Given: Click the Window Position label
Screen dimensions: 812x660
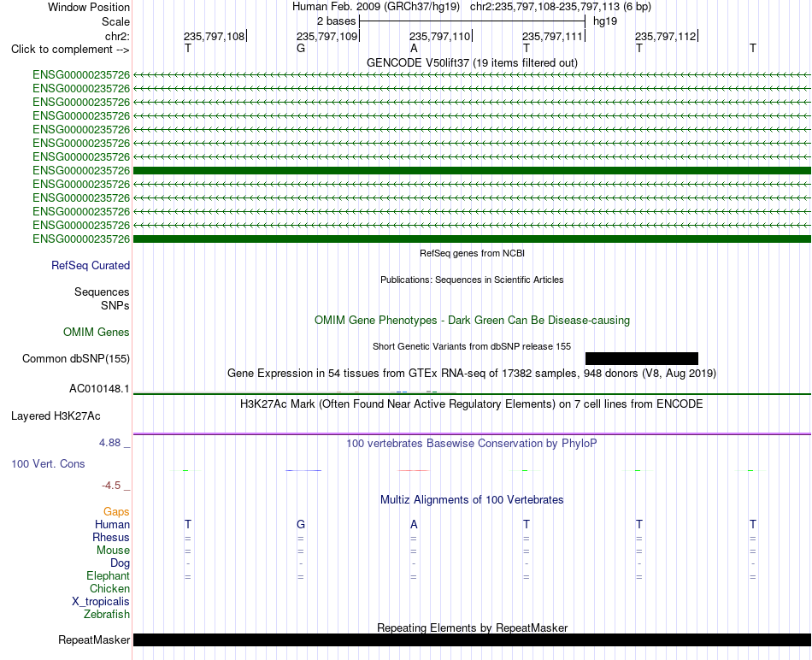Looking at the screenshot, I should pyautogui.click(x=89, y=7).
